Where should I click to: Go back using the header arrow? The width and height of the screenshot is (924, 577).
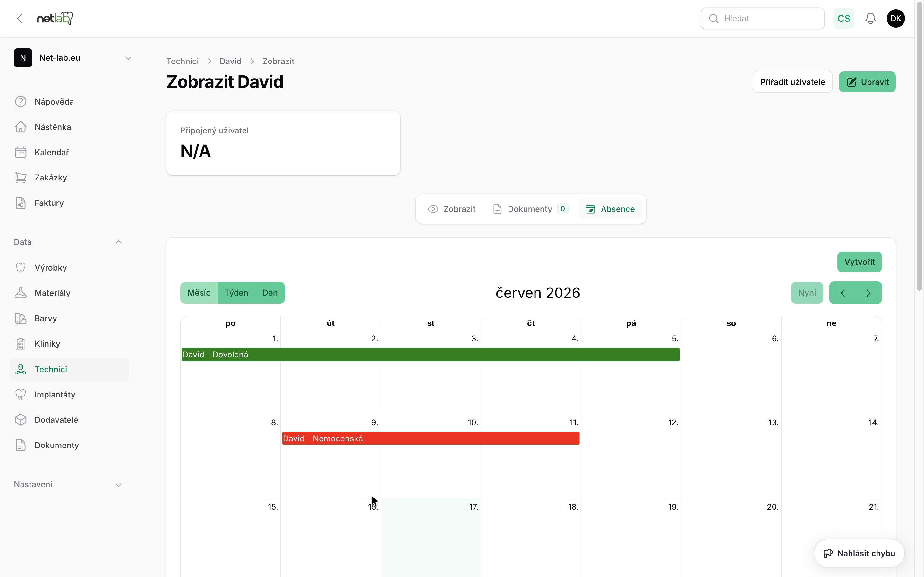pos(20,18)
